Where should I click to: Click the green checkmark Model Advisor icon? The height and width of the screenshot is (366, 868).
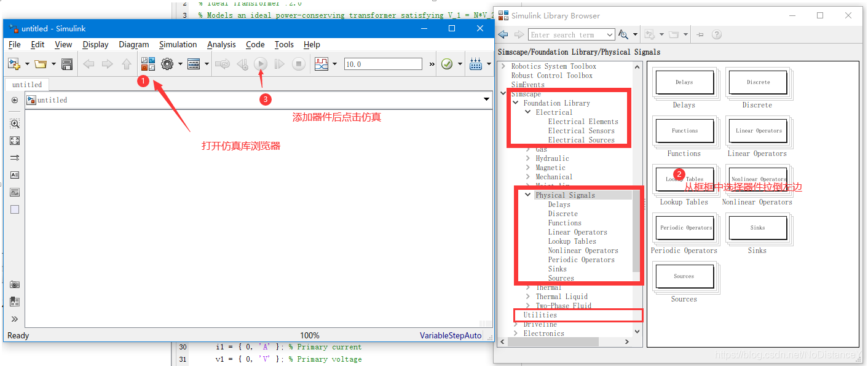point(447,64)
